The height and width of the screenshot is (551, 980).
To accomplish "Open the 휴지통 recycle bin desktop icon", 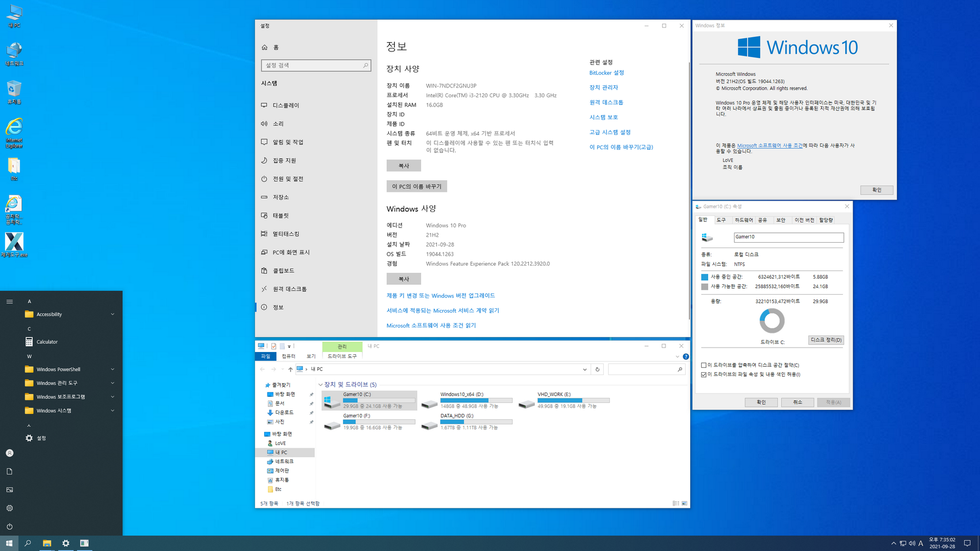I will click(14, 92).
